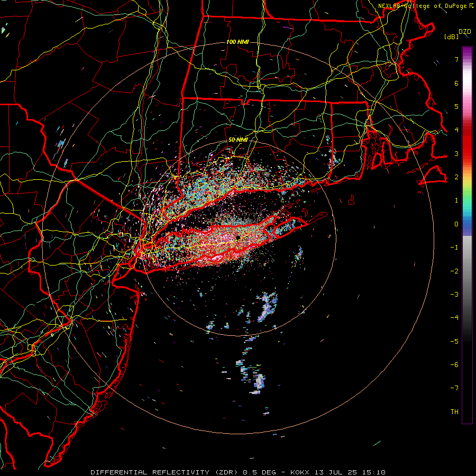
Task: Click the DZD label above the color scale
Action: (x=465, y=32)
